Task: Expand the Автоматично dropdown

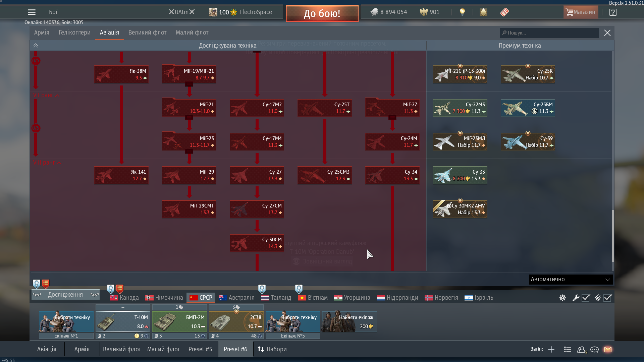Action: (x=570, y=279)
